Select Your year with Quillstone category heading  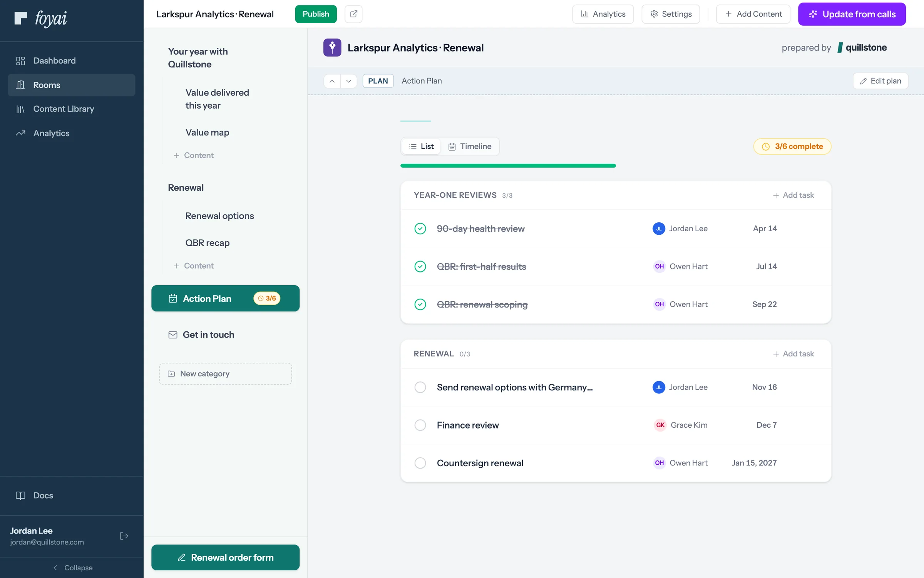pyautogui.click(x=198, y=58)
